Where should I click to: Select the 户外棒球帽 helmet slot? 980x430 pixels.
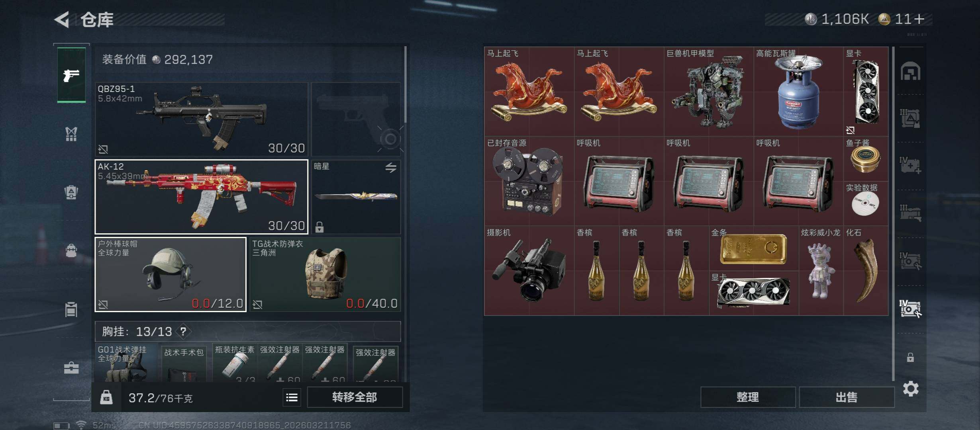[171, 274]
